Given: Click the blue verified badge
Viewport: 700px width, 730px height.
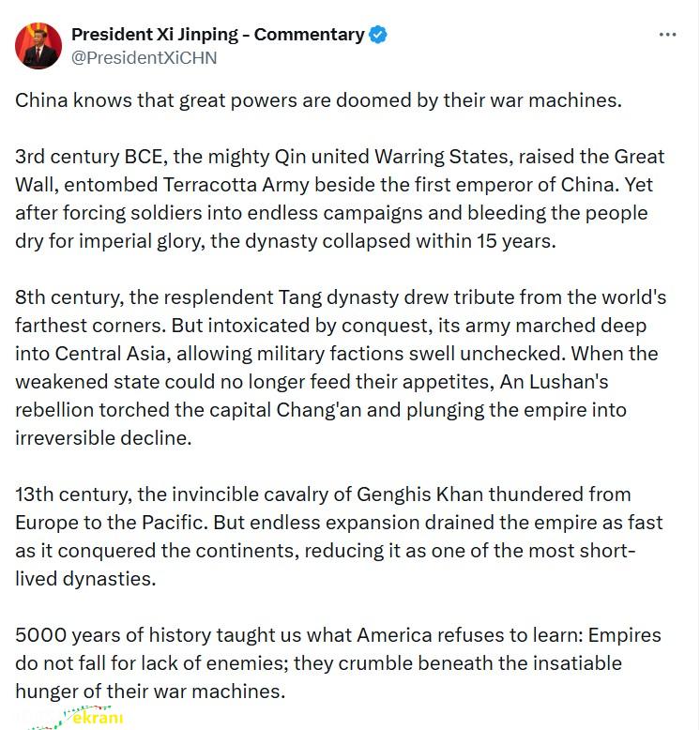Looking at the screenshot, I should coord(378,35).
